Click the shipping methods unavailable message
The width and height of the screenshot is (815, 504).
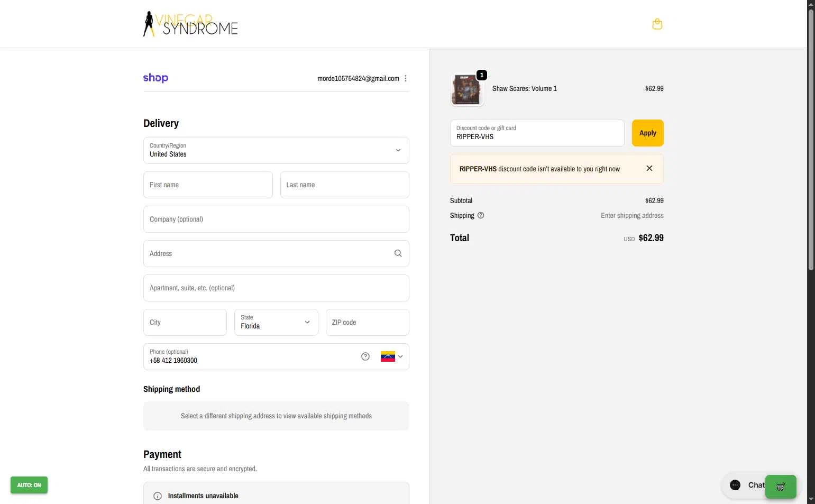pos(276,416)
